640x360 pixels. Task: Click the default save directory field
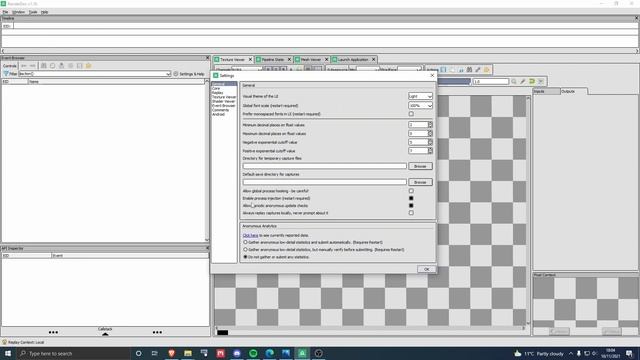click(x=324, y=182)
